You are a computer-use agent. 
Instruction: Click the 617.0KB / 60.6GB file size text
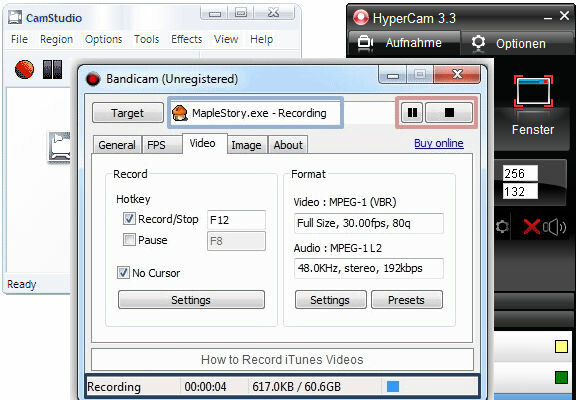[x=296, y=387]
